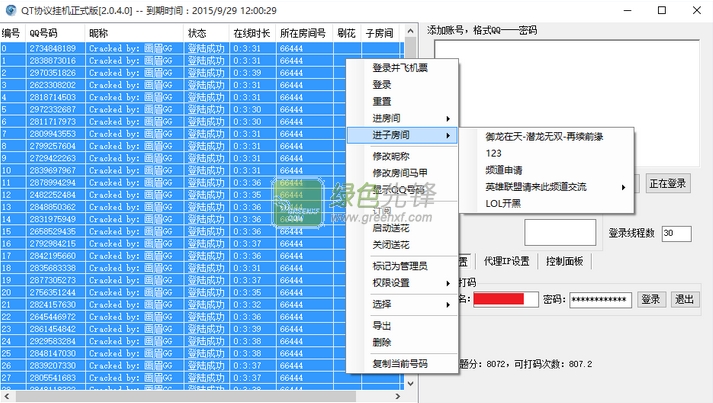Viewport: 713px width, 403px height.
Task: Expand the 进房间 submenu
Action: pyautogui.click(x=402, y=118)
